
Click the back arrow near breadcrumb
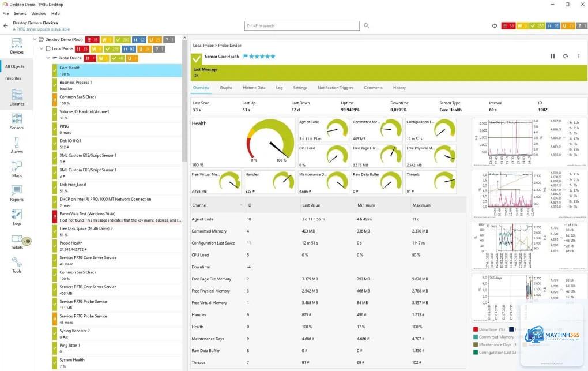tap(6, 25)
